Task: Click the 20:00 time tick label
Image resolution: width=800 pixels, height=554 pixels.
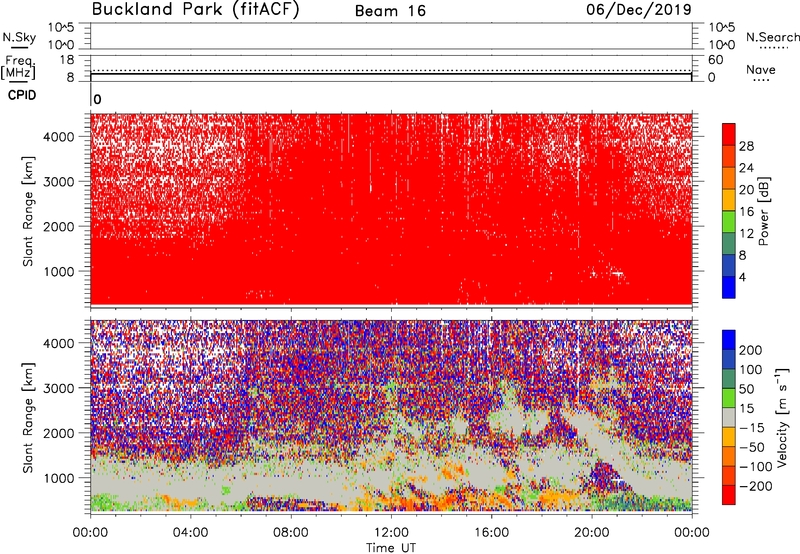Action: (591, 533)
